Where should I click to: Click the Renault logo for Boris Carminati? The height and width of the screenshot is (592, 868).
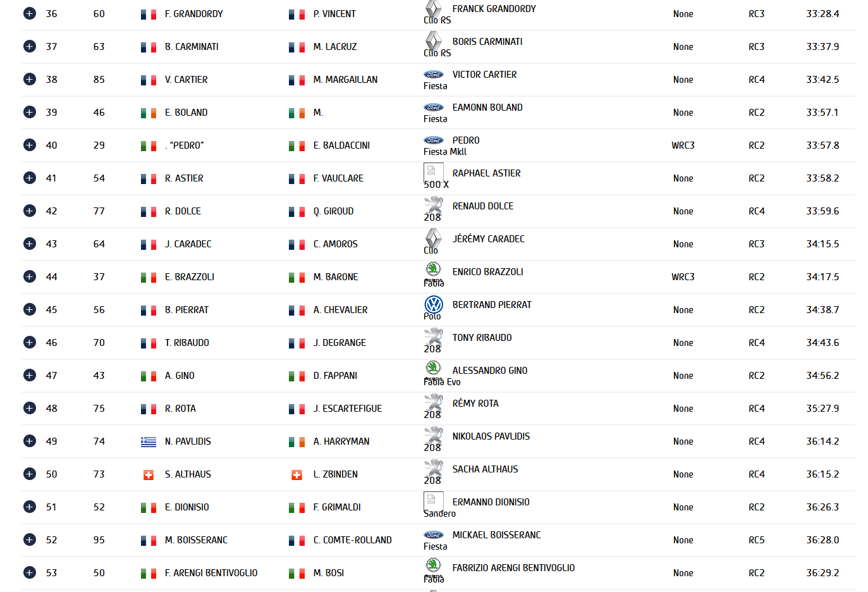[434, 41]
